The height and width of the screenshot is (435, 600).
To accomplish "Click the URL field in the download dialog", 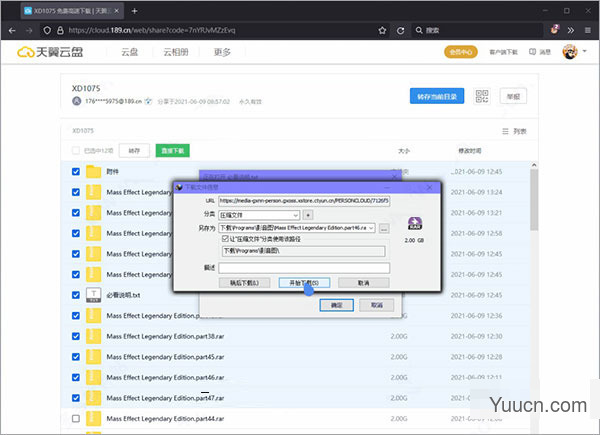I will pyautogui.click(x=304, y=201).
